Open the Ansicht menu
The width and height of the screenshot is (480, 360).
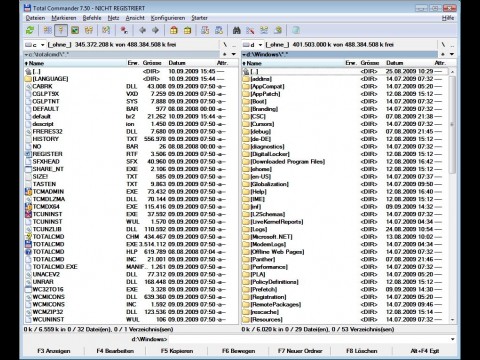[135, 18]
